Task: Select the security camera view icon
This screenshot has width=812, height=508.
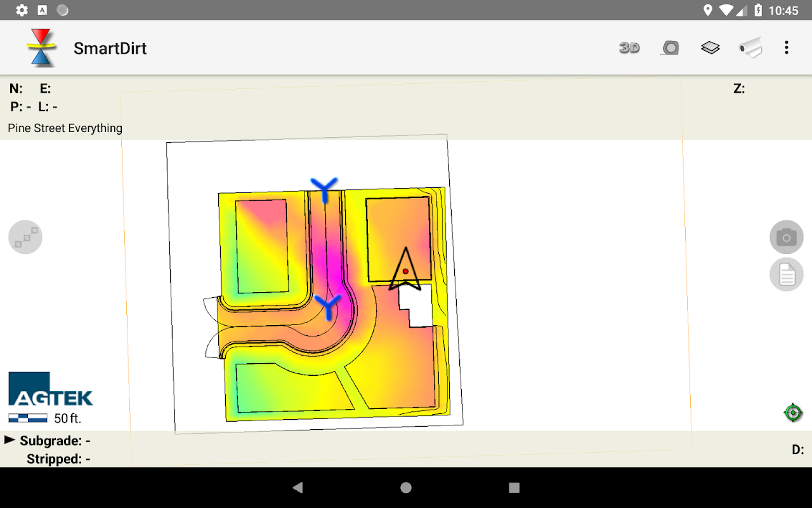Action: coord(750,48)
